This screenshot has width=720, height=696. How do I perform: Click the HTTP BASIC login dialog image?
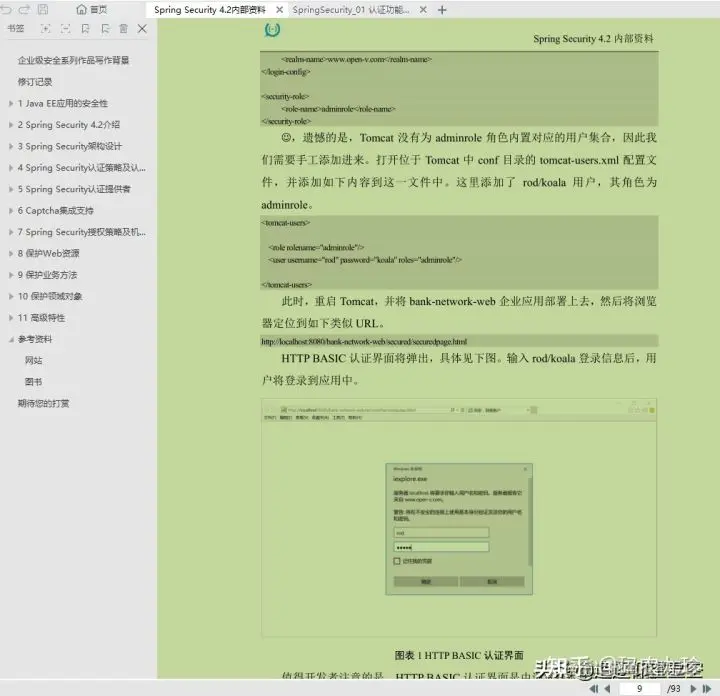click(x=459, y=529)
